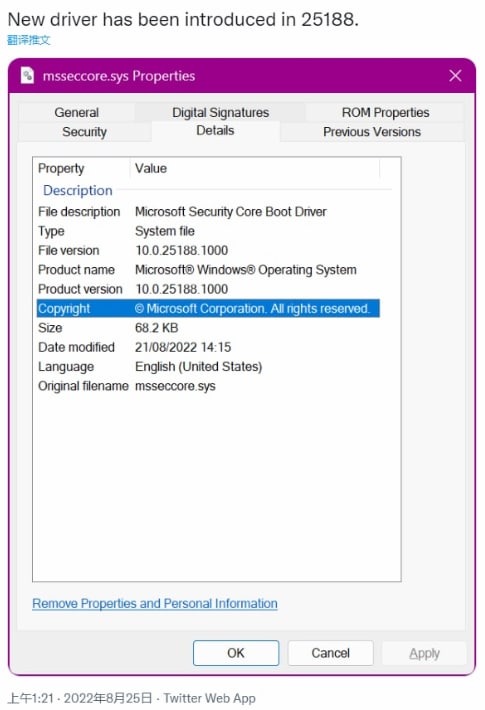The width and height of the screenshot is (485, 710).
Task: Switch to the Security tab
Action: pos(84,132)
